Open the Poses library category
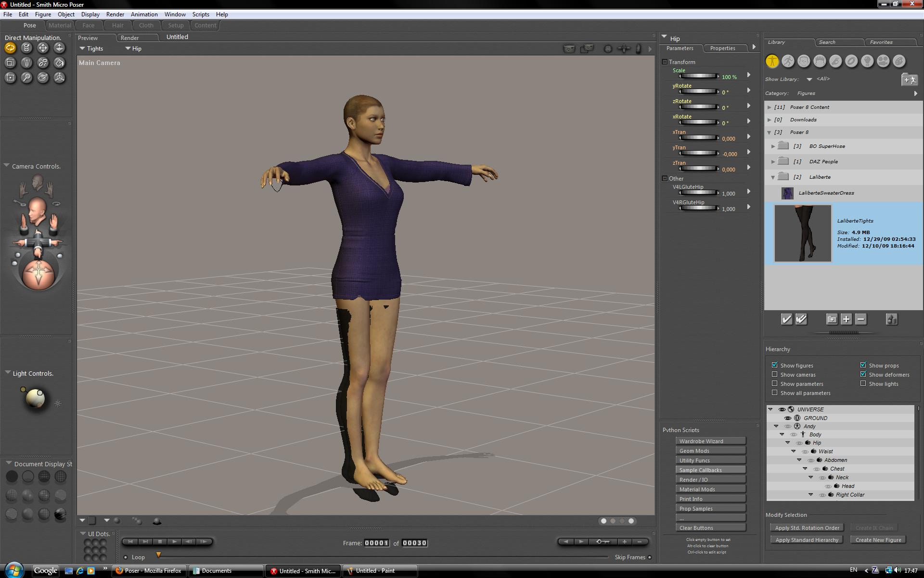 click(x=788, y=61)
